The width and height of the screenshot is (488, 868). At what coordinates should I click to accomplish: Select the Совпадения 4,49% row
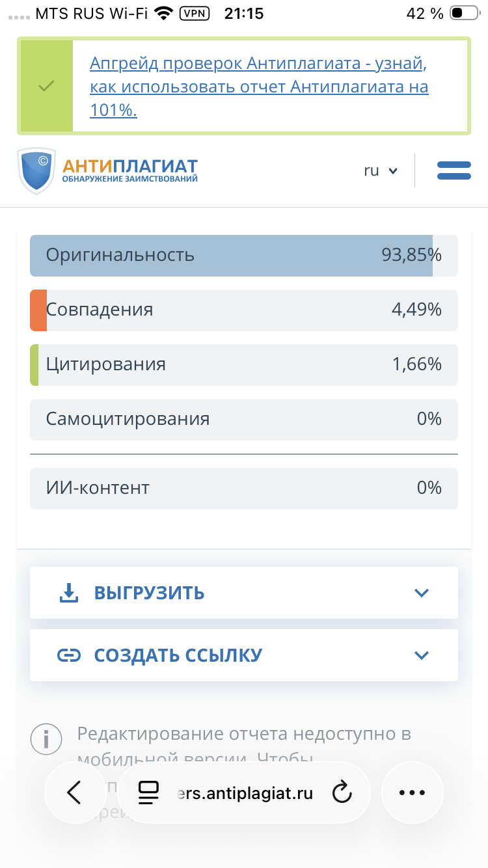(243, 310)
